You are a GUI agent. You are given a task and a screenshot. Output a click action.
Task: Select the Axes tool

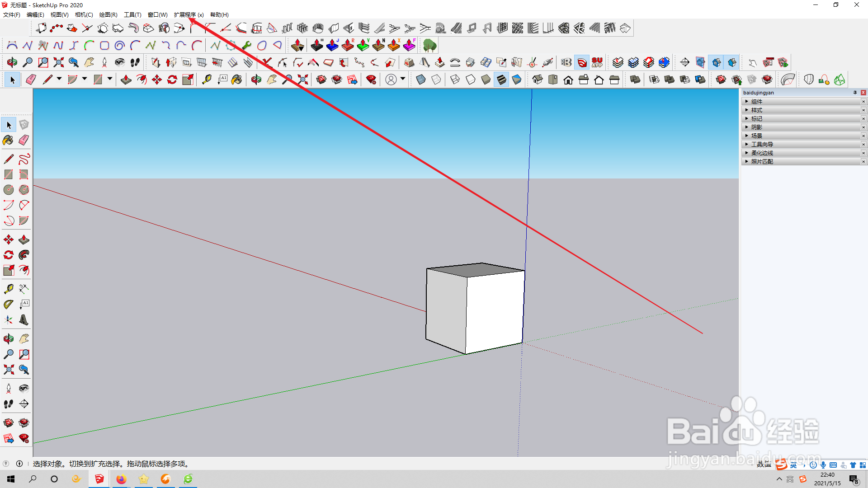9,320
